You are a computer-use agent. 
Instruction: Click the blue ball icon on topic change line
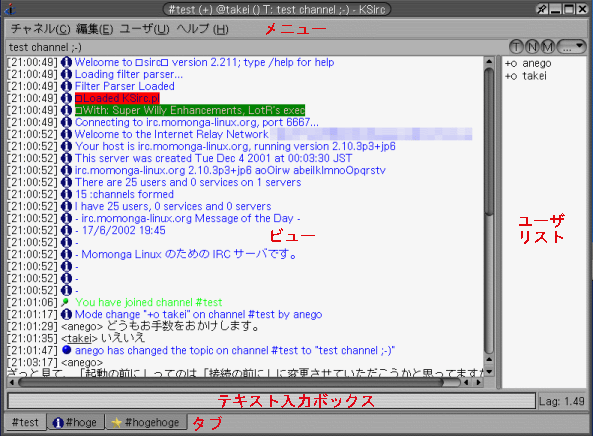[x=67, y=350]
